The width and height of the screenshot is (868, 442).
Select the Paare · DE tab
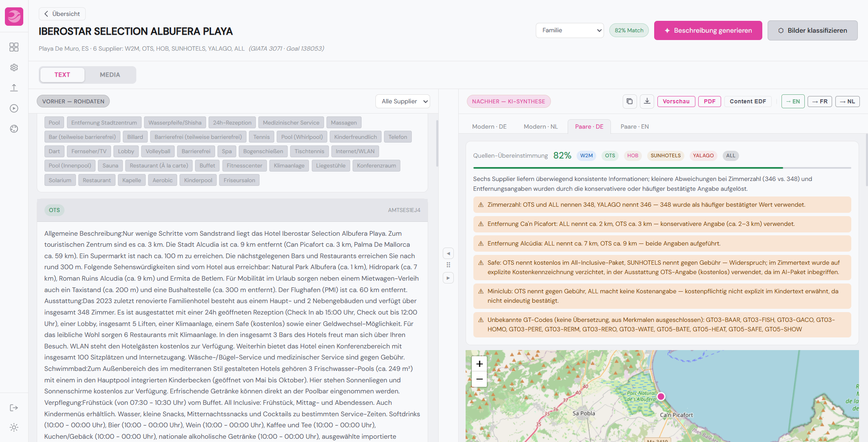point(589,127)
